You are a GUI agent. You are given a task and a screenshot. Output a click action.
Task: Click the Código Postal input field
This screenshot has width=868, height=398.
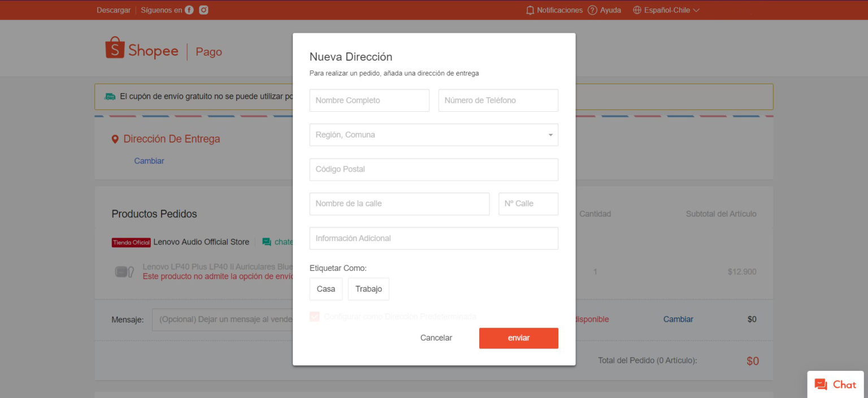click(x=433, y=169)
